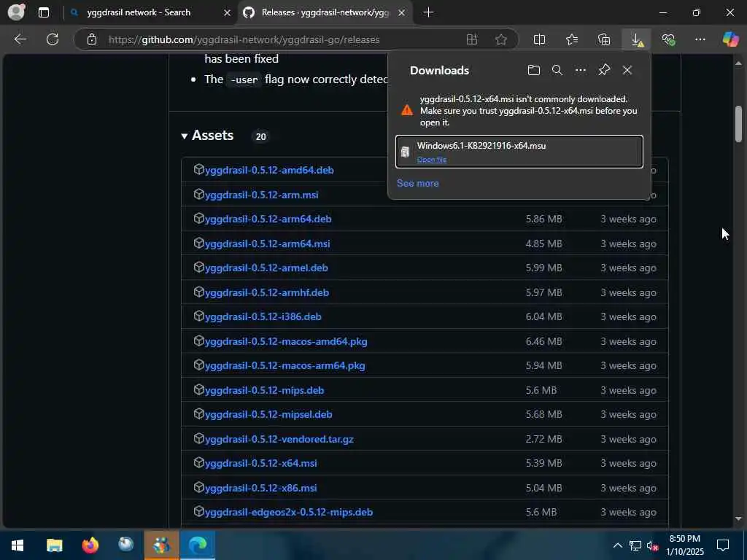The width and height of the screenshot is (747, 560).
Task: Download yggdrasil-0.5.12-armhf.deb
Action: tap(267, 292)
